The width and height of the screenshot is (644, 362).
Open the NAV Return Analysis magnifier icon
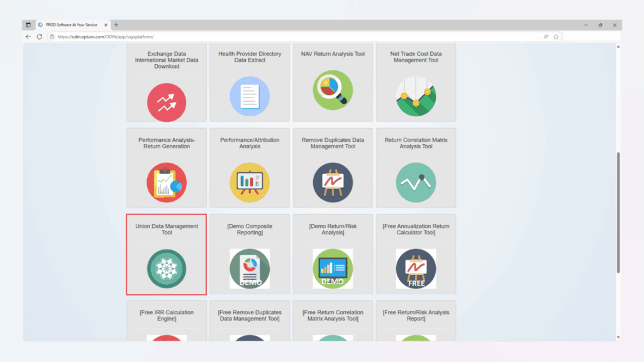pos(333,90)
